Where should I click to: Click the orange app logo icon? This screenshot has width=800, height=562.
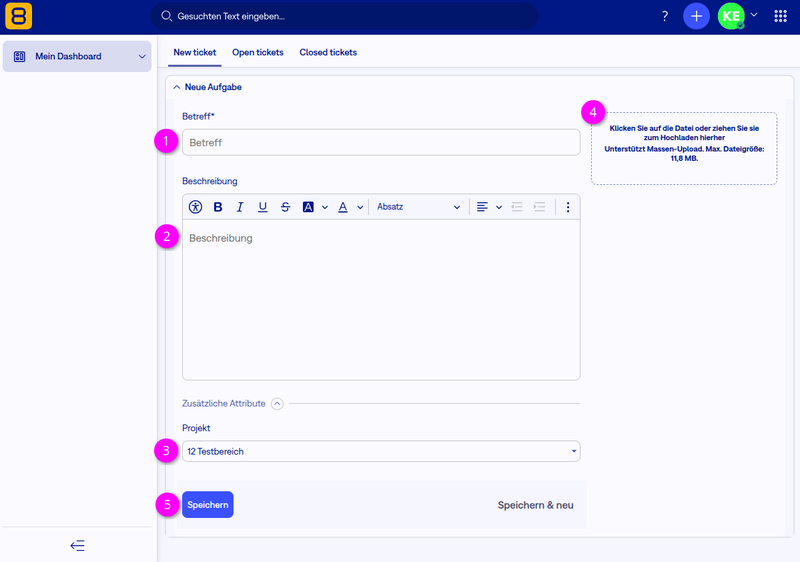pos(18,16)
